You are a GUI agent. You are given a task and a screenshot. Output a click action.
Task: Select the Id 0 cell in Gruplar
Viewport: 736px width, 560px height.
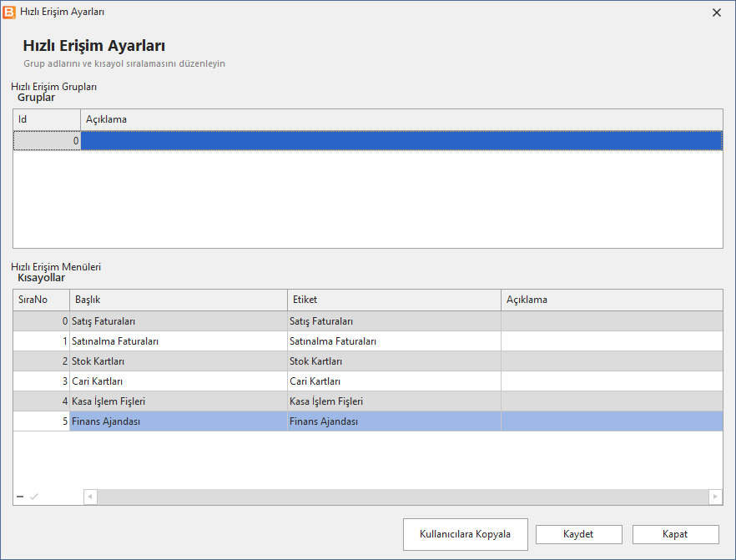tap(47, 141)
